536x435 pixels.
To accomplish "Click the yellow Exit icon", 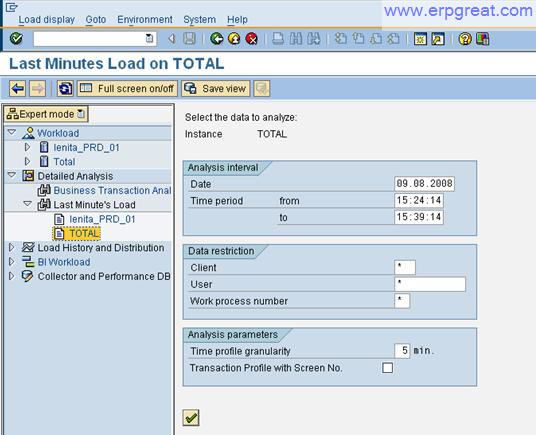I will pyautogui.click(x=234, y=39).
